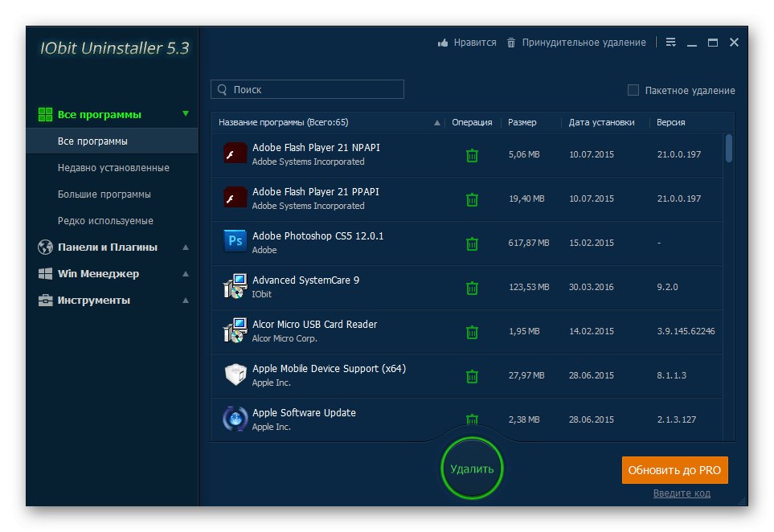Viewport: 774px width, 532px height.
Task: Click the sort arrow in Название программы header
Action: (x=437, y=123)
